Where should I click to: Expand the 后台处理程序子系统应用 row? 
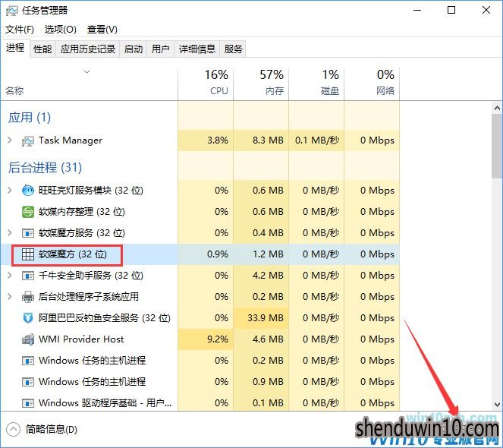point(10,296)
